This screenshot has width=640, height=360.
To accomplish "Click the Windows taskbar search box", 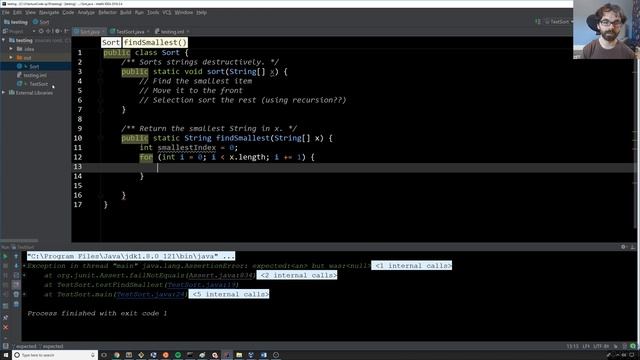I will pos(55,355).
